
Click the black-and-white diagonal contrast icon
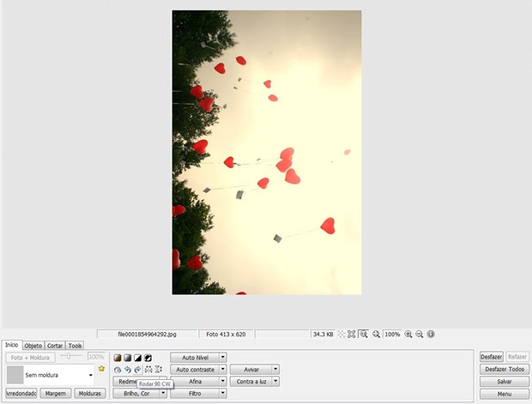[x=138, y=358]
